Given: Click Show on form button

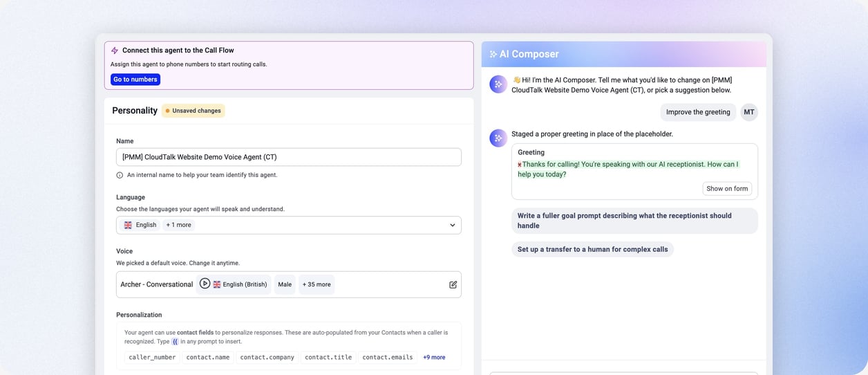Looking at the screenshot, I should pyautogui.click(x=727, y=189).
